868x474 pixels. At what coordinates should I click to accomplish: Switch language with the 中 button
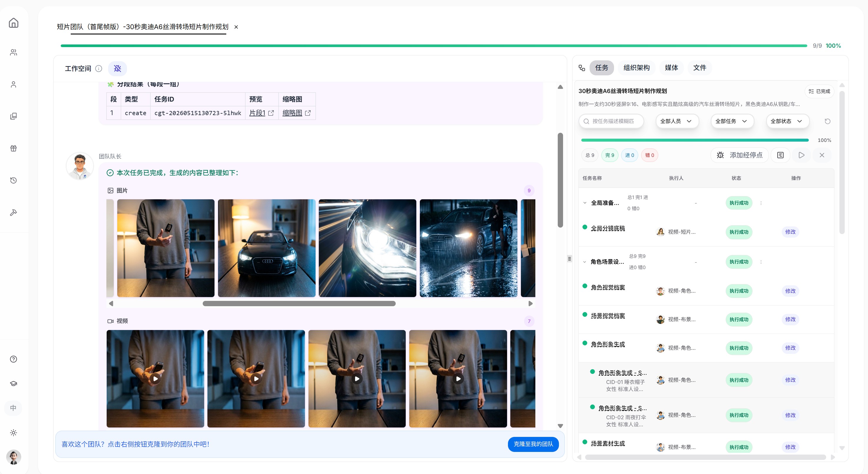(13, 408)
